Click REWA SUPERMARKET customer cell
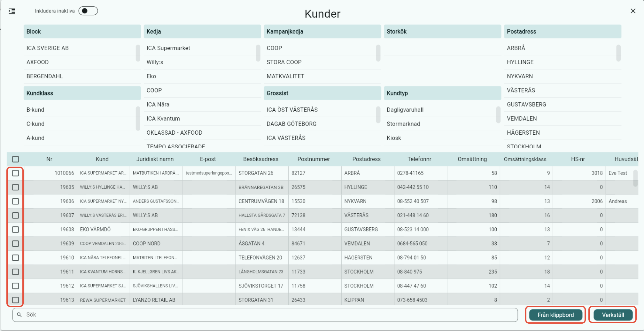The image size is (644, 331). pyautogui.click(x=103, y=300)
